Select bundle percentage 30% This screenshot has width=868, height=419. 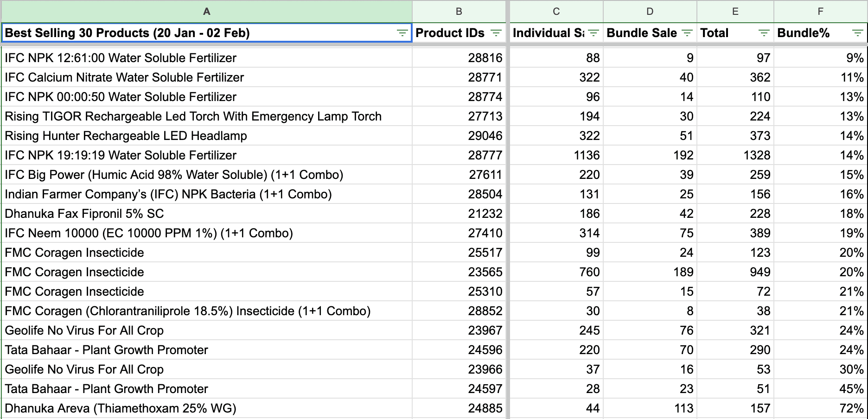820,369
